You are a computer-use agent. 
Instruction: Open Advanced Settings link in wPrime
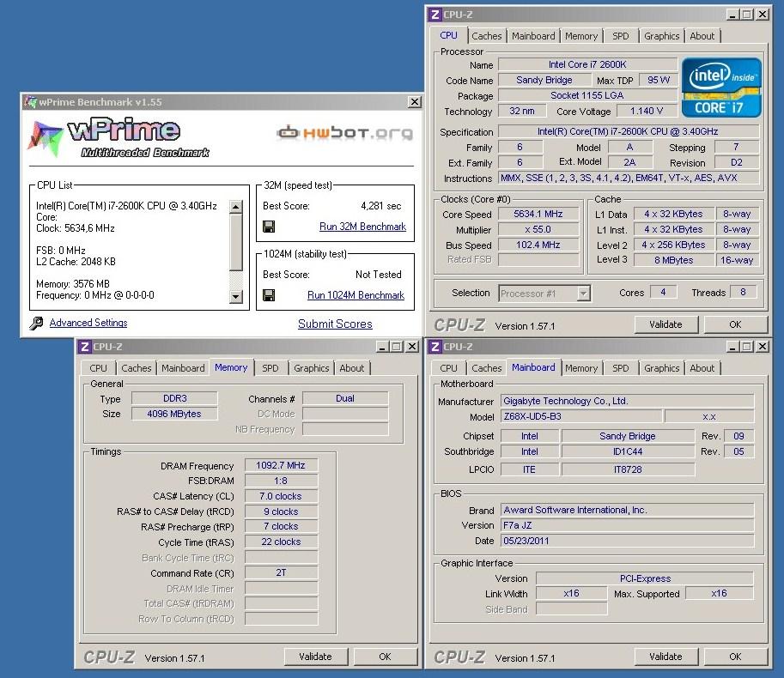pos(88,322)
